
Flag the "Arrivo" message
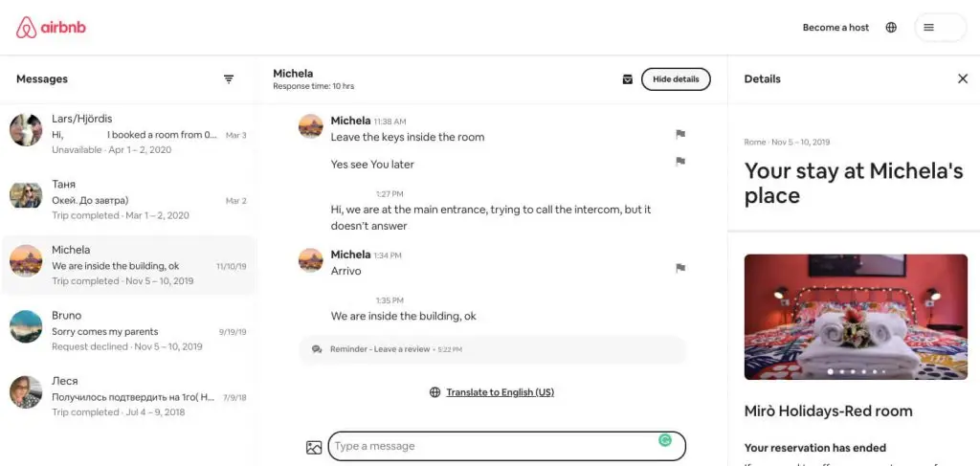click(x=680, y=269)
